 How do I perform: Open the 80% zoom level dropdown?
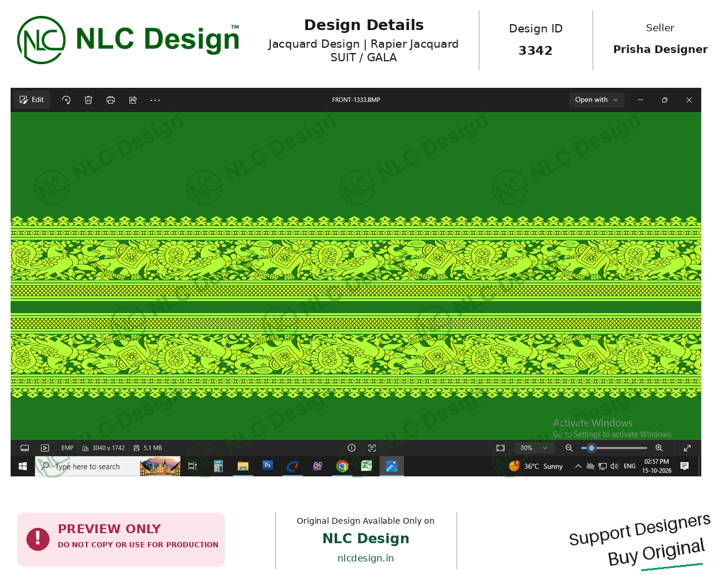click(534, 448)
